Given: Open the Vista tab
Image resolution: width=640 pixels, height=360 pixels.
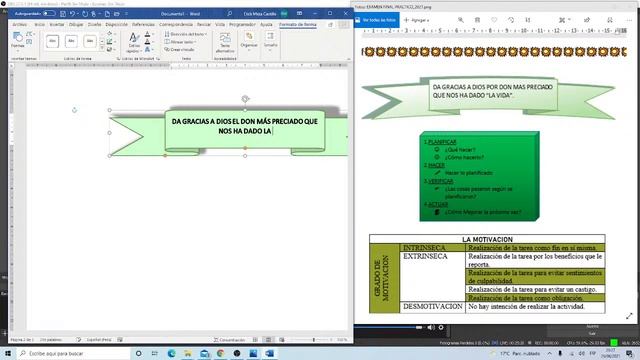Looking at the screenshot, I should [x=220, y=24].
